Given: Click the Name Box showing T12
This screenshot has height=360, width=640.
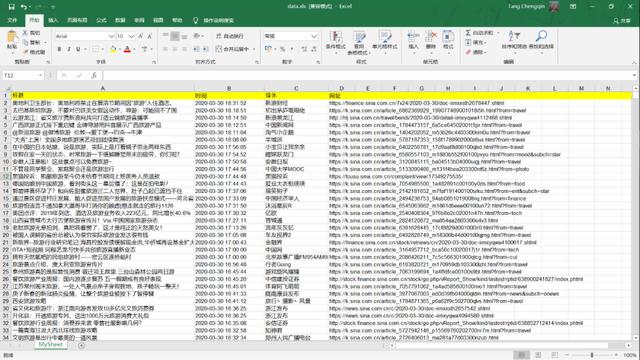Looking at the screenshot, I should click(22, 76).
